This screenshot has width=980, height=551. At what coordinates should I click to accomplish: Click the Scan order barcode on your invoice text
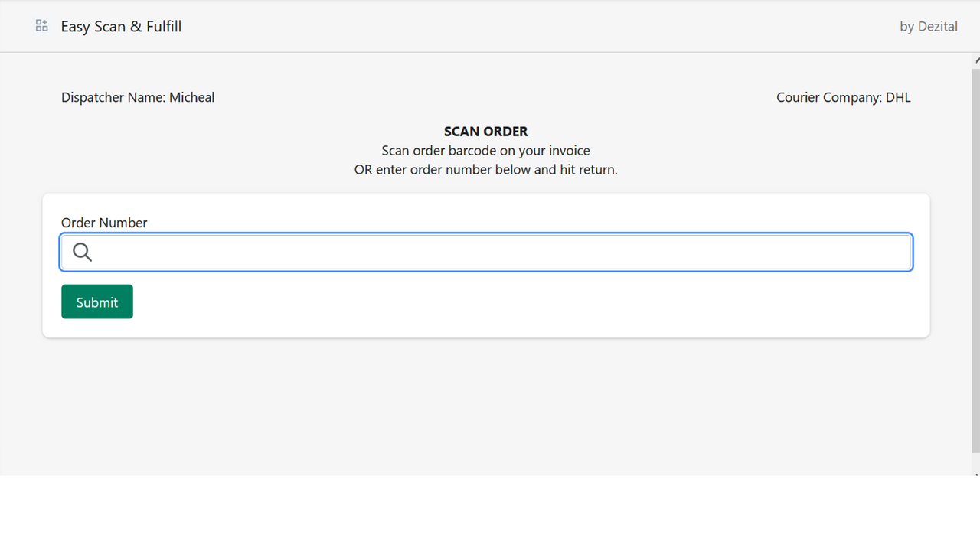point(486,151)
